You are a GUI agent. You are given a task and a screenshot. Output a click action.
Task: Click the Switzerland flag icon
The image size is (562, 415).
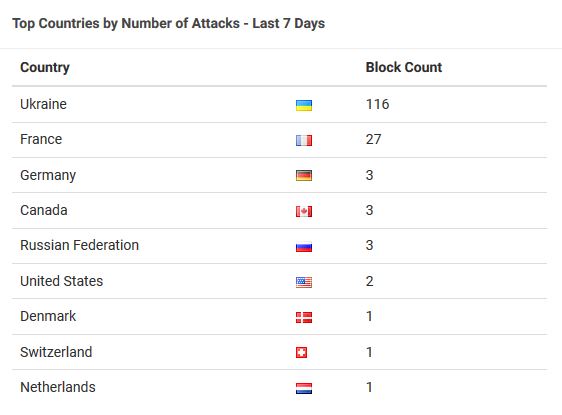coord(301,353)
